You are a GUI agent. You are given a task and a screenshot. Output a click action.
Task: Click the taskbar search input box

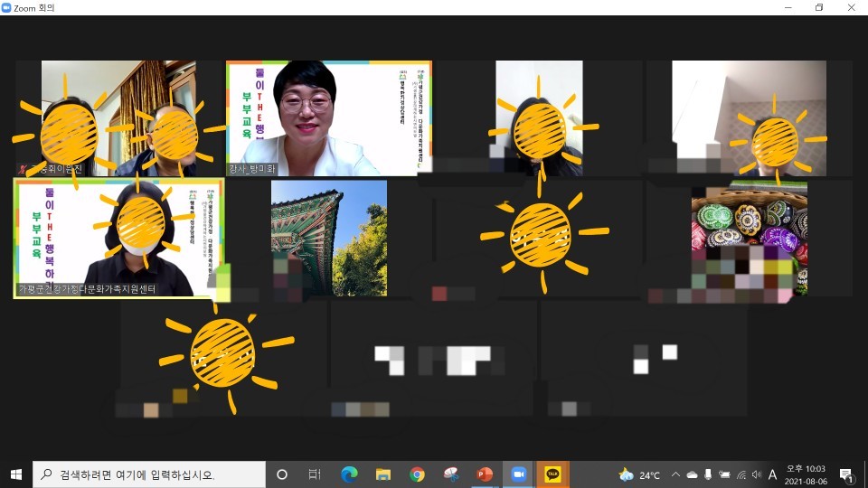pyautogui.click(x=149, y=474)
